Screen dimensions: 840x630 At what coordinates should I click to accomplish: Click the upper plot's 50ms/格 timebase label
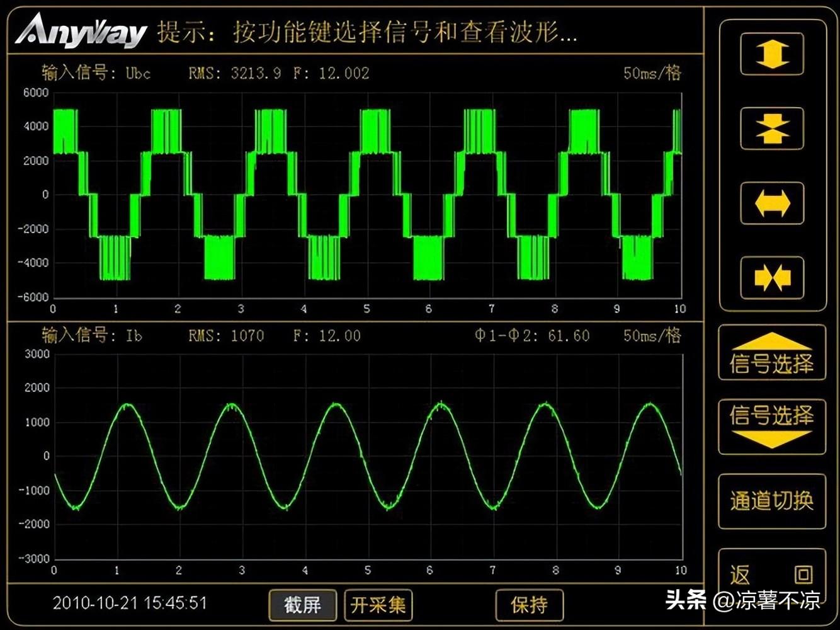652,73
